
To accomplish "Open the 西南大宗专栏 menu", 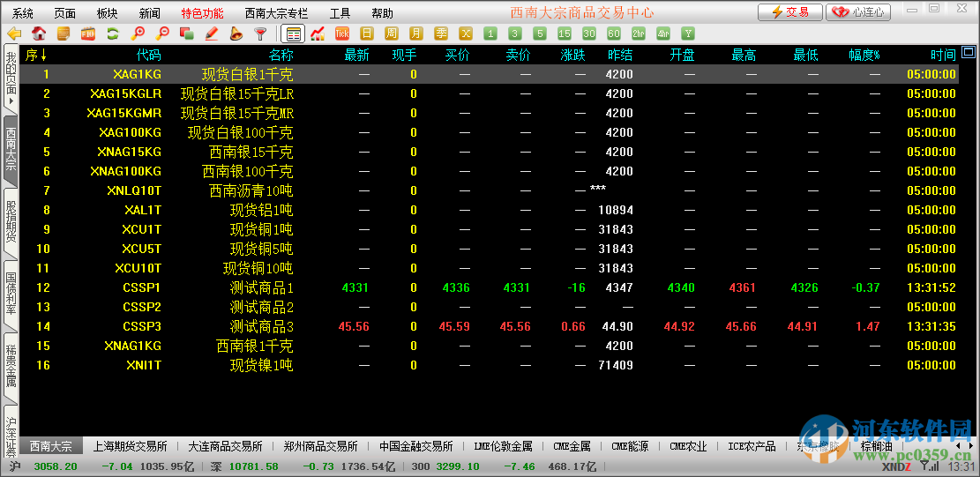I will [276, 13].
